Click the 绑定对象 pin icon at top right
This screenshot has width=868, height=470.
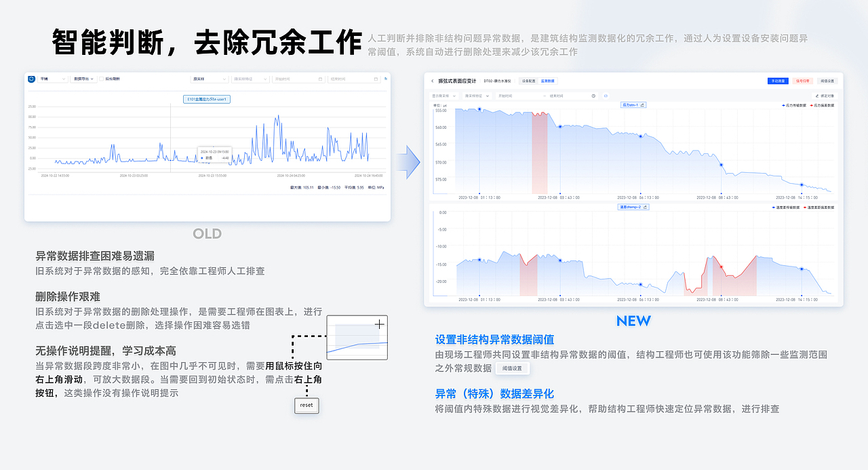point(817,96)
